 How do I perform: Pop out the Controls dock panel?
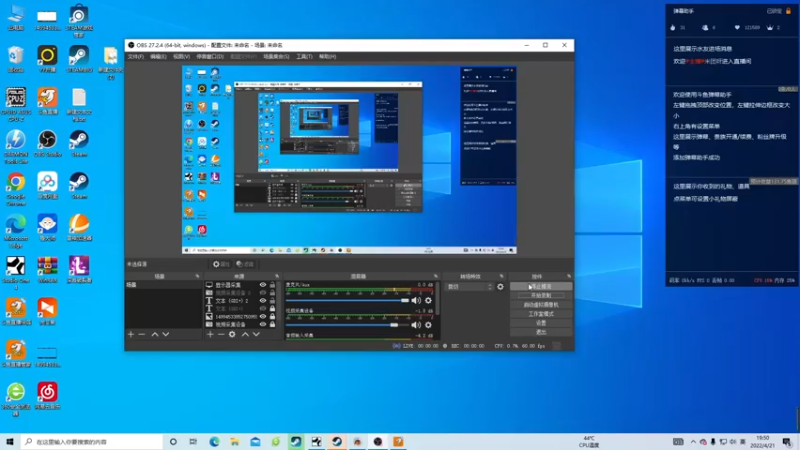click(569, 277)
